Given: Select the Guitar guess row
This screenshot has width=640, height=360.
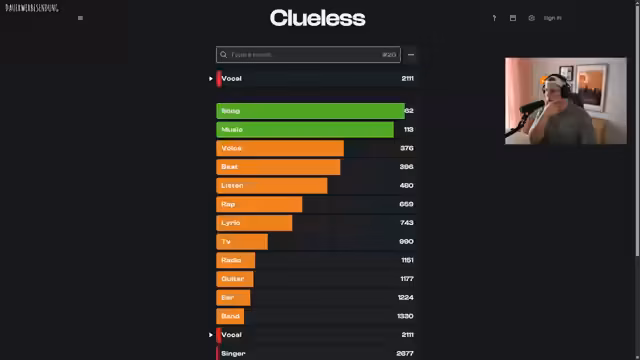Looking at the screenshot, I should [x=316, y=279].
